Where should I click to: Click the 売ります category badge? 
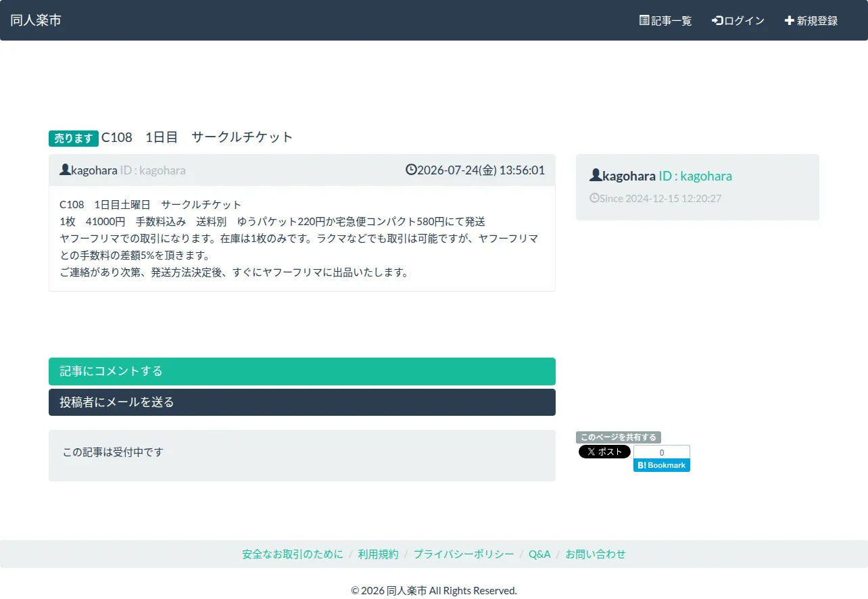[x=74, y=138]
